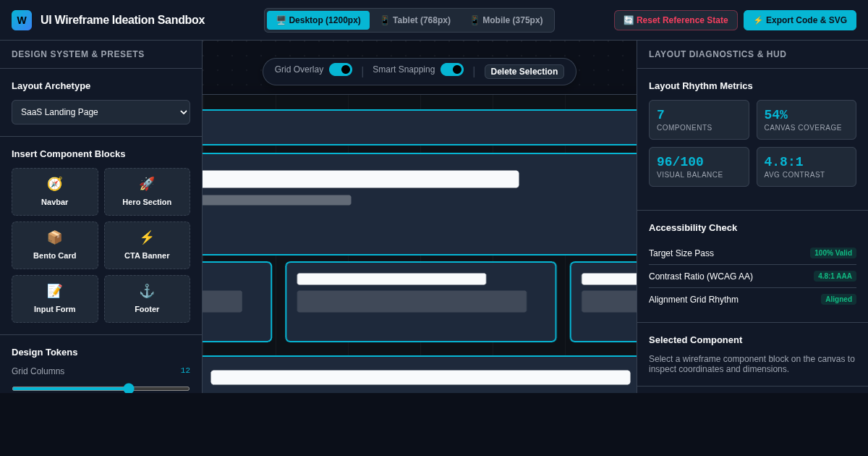Image resolution: width=868 pixels, height=456 pixels.
Task: Click the Input Form memo icon
Action: pos(55,291)
